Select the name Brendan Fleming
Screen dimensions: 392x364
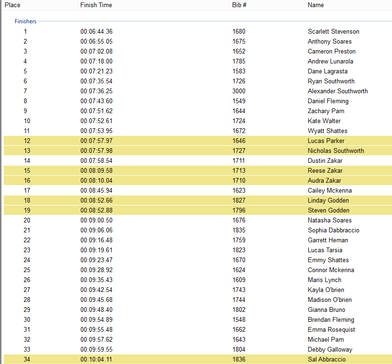(x=331, y=320)
